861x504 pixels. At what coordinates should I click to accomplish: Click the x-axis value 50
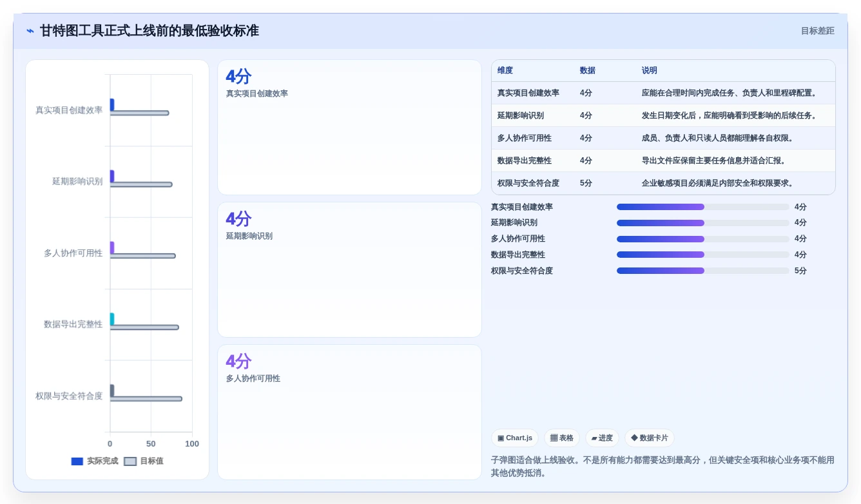(x=151, y=444)
